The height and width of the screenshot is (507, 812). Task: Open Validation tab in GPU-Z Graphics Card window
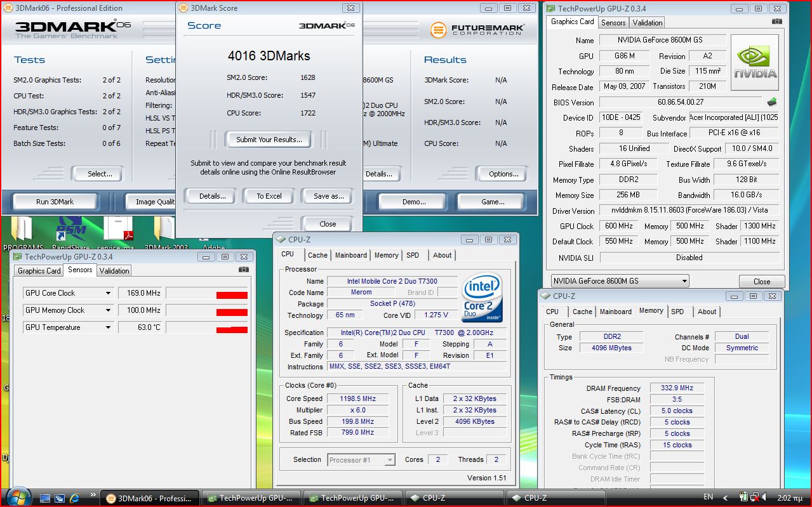(648, 22)
